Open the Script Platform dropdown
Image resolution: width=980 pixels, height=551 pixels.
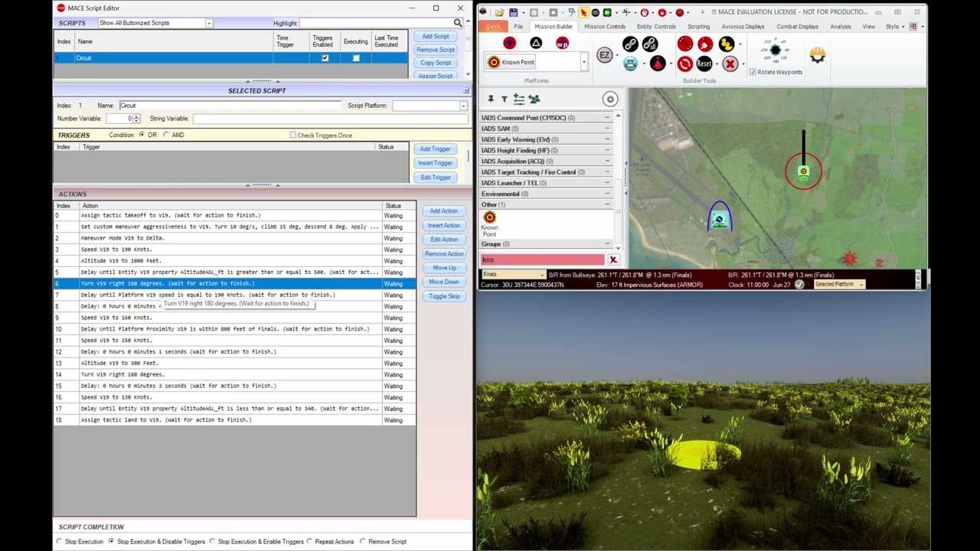click(463, 106)
